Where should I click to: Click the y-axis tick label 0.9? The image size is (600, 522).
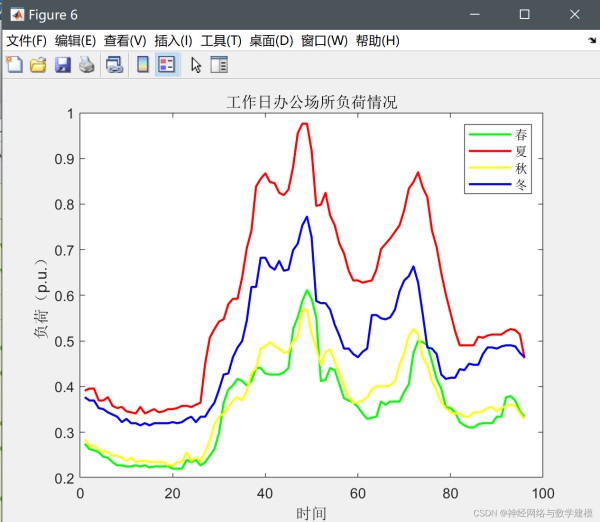[64, 159]
